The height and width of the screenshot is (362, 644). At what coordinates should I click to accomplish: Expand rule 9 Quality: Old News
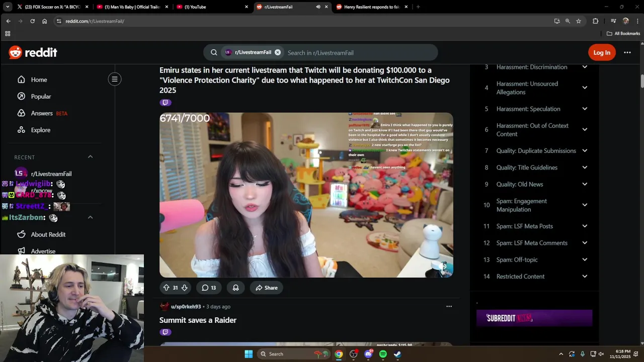[585, 184]
